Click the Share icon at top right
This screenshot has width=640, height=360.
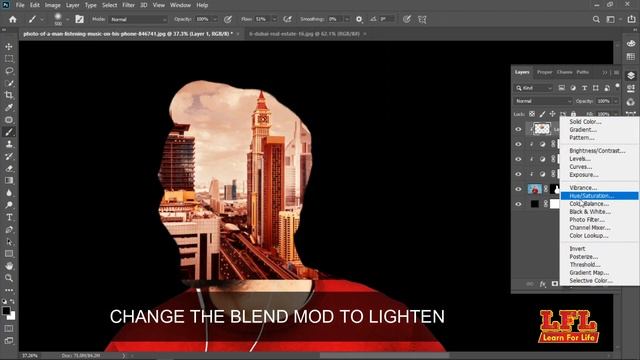[x=631, y=19]
